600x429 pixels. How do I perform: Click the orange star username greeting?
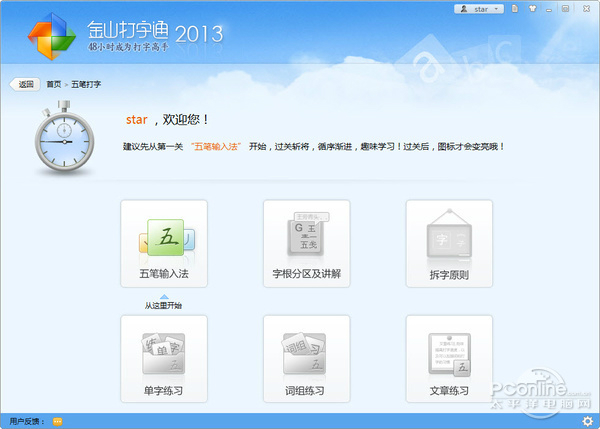(137, 120)
